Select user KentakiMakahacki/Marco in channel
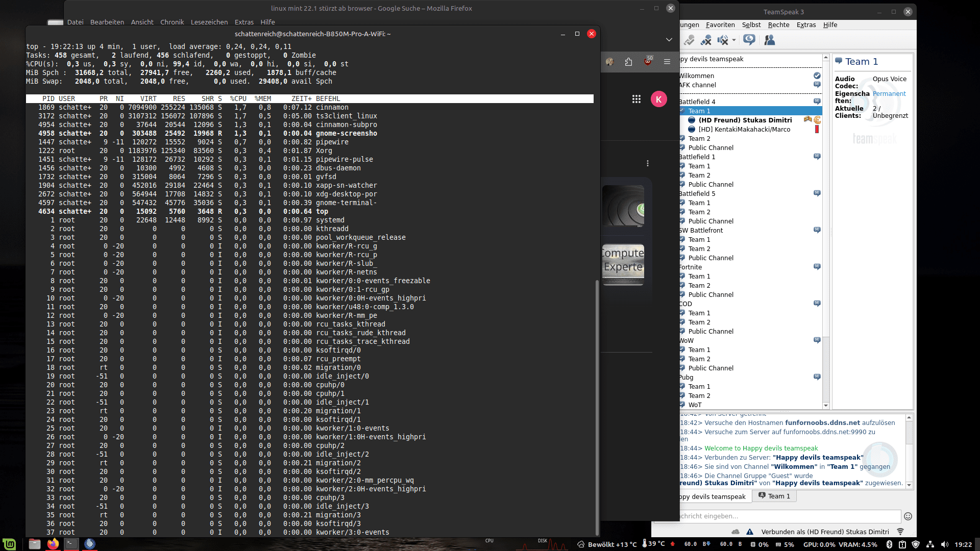The width and height of the screenshot is (980, 551). (744, 130)
